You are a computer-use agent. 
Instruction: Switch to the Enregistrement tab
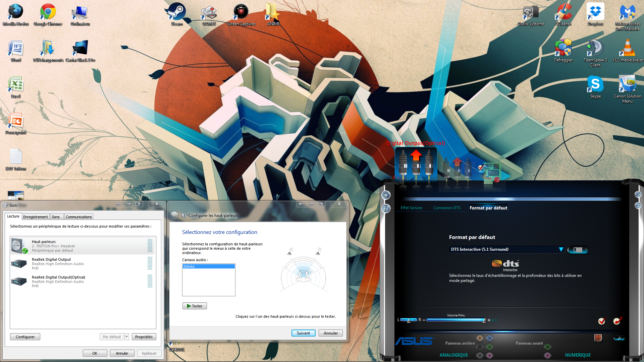point(36,217)
